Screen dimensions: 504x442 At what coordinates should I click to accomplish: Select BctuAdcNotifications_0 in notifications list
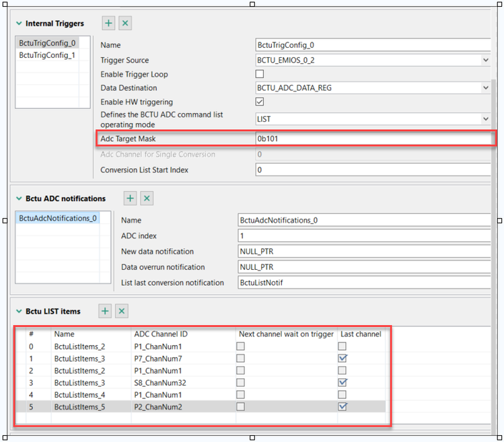tap(58, 218)
